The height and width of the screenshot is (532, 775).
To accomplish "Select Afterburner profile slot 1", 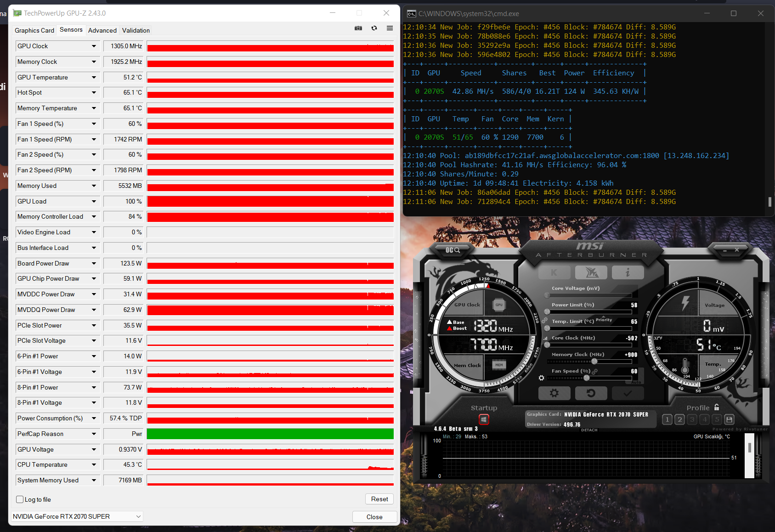I will click(x=668, y=419).
